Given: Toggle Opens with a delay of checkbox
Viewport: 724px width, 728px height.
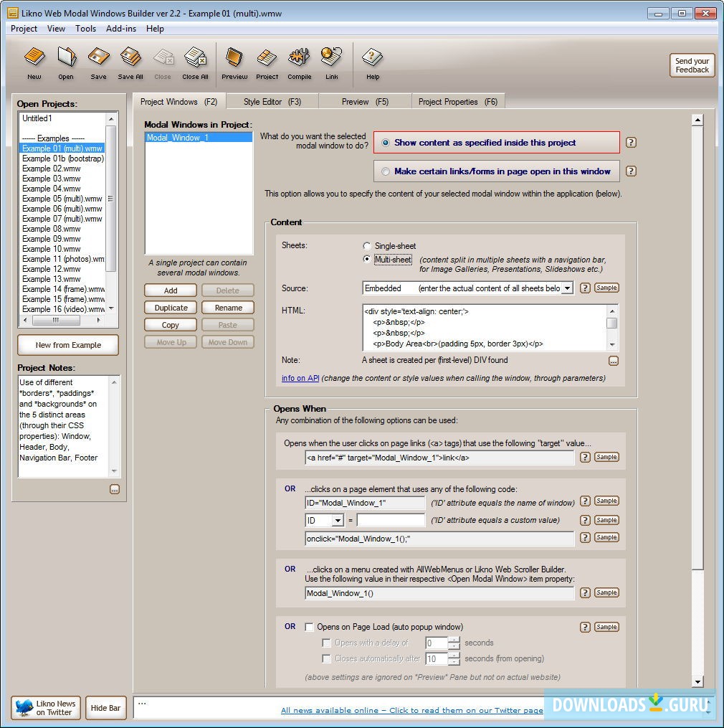Looking at the screenshot, I should coord(327,643).
